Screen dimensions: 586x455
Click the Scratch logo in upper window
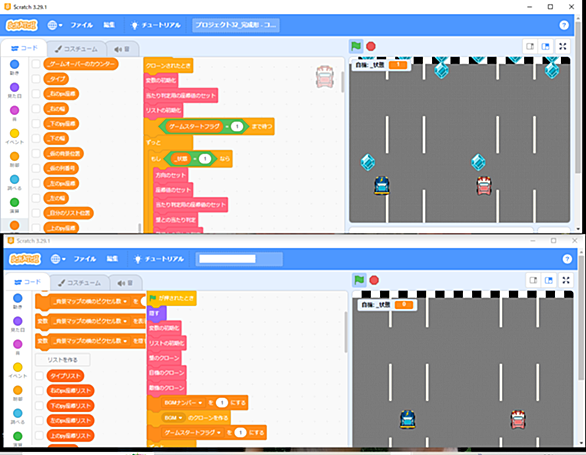(22, 25)
